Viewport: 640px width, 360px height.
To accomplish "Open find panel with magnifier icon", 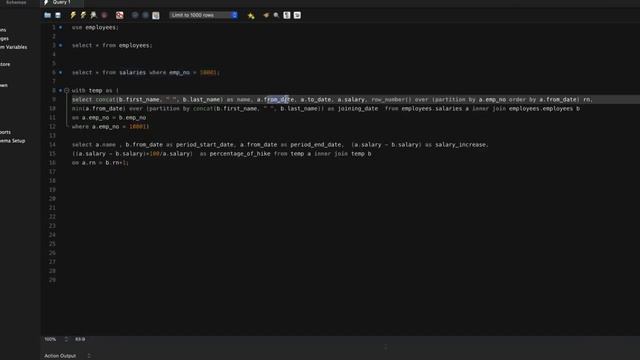I will click(276, 16).
